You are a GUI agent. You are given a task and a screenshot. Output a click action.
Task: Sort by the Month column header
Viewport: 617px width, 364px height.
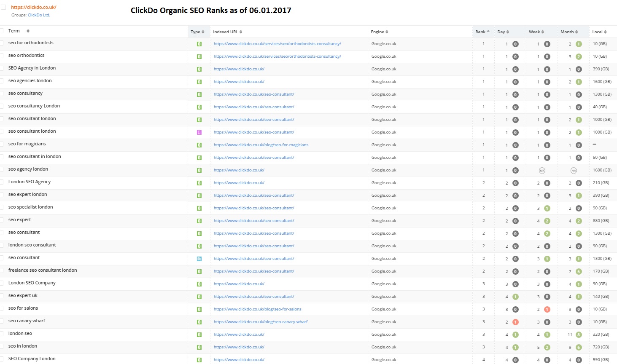(569, 32)
